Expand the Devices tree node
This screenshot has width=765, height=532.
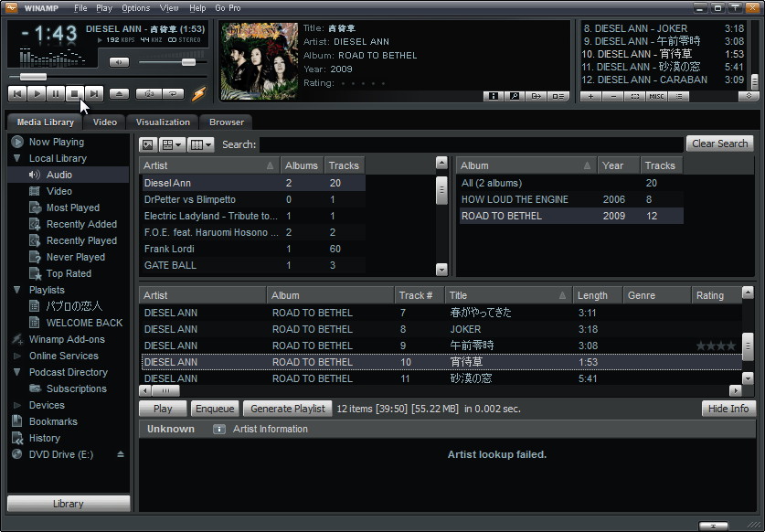[17, 405]
